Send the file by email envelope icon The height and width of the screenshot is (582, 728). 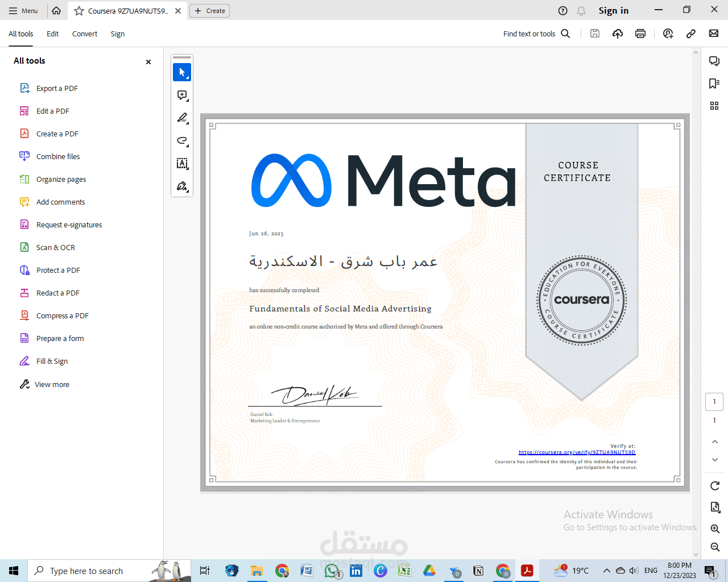714,34
